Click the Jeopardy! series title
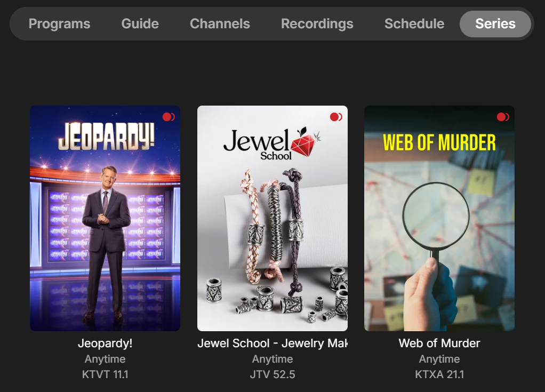545x392 pixels. [x=105, y=343]
